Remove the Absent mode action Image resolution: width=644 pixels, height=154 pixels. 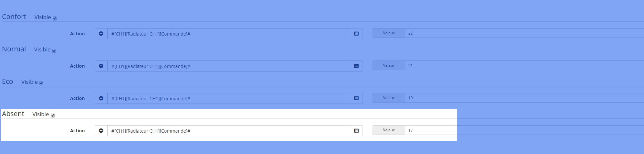coord(101,131)
